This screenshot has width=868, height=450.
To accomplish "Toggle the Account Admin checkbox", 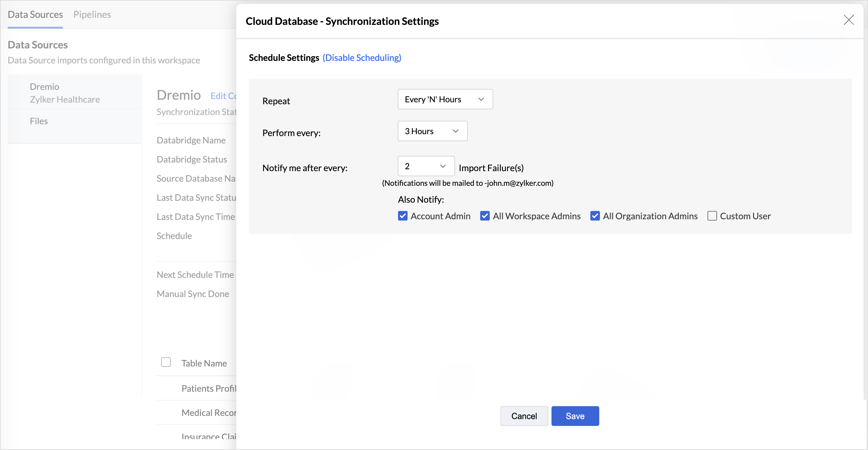I will click(x=403, y=216).
